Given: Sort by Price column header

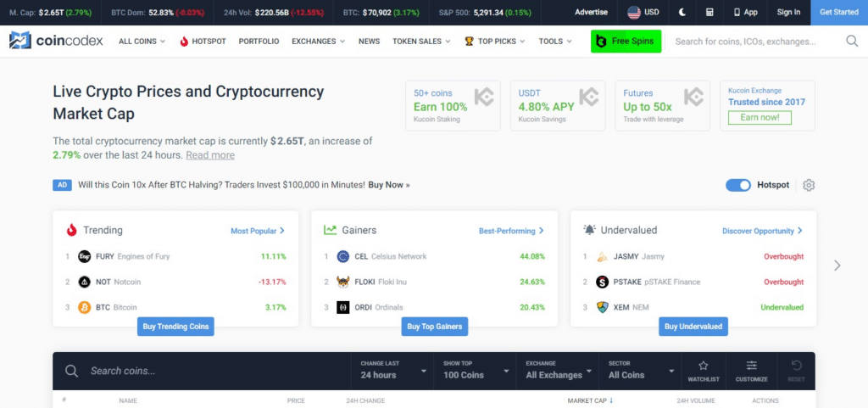Looking at the screenshot, I should 296,400.
